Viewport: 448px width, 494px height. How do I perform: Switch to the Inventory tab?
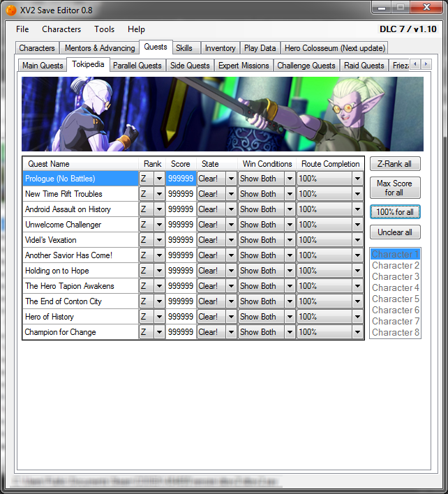pyautogui.click(x=221, y=48)
